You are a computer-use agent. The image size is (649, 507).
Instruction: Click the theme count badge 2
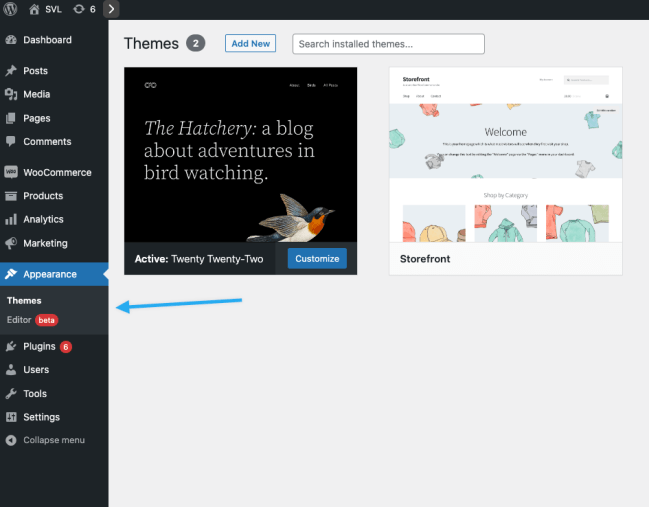[x=195, y=43]
